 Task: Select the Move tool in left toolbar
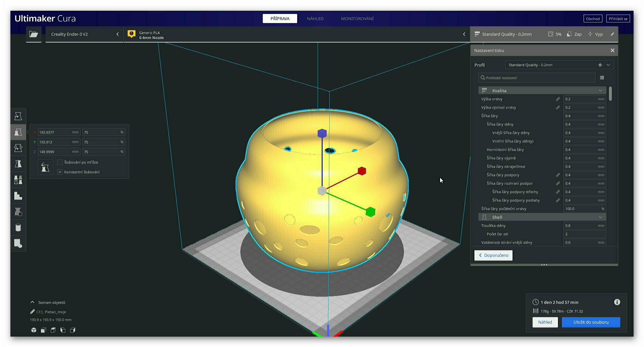tap(18, 116)
